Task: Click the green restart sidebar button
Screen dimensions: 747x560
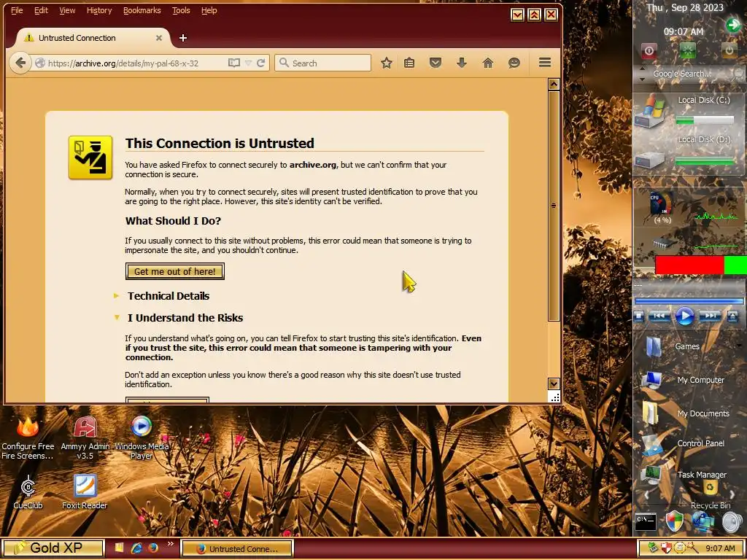Action: [688, 50]
